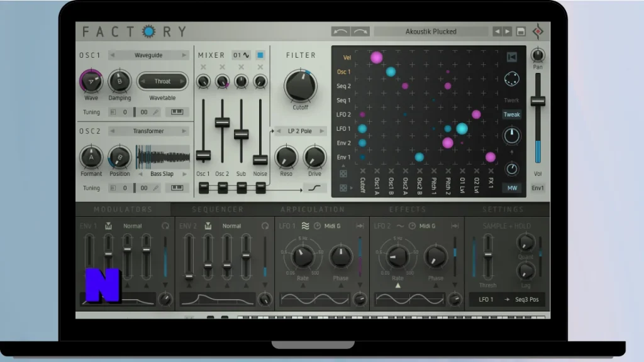Click the Vel row label in the matrix
Viewport: 644px width, 362px height.
tap(347, 57)
